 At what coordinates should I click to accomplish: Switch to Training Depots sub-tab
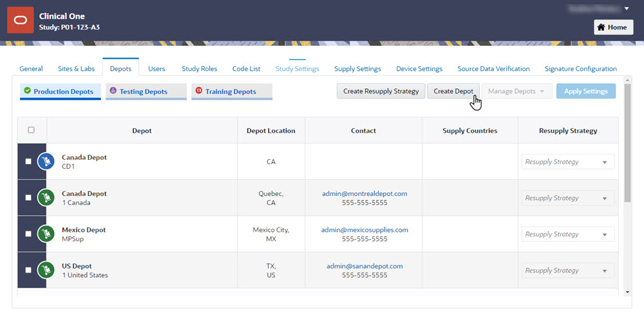tap(232, 91)
